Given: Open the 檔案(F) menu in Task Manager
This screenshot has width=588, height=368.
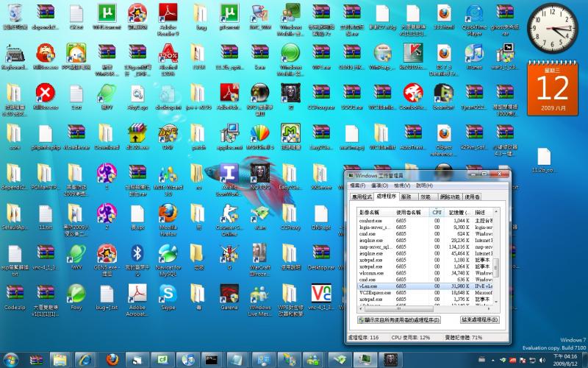Looking at the screenshot, I should (357, 185).
